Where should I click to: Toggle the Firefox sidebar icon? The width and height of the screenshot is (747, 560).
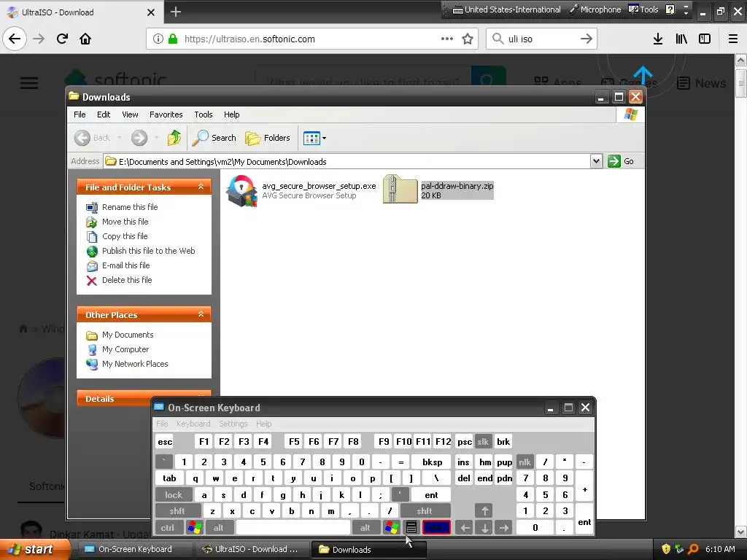[705, 39]
